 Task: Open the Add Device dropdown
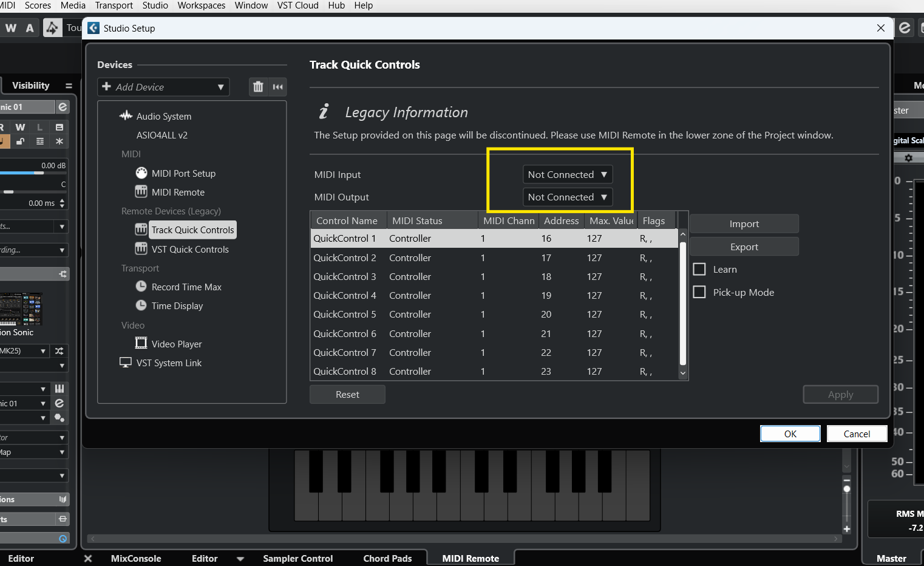click(163, 87)
